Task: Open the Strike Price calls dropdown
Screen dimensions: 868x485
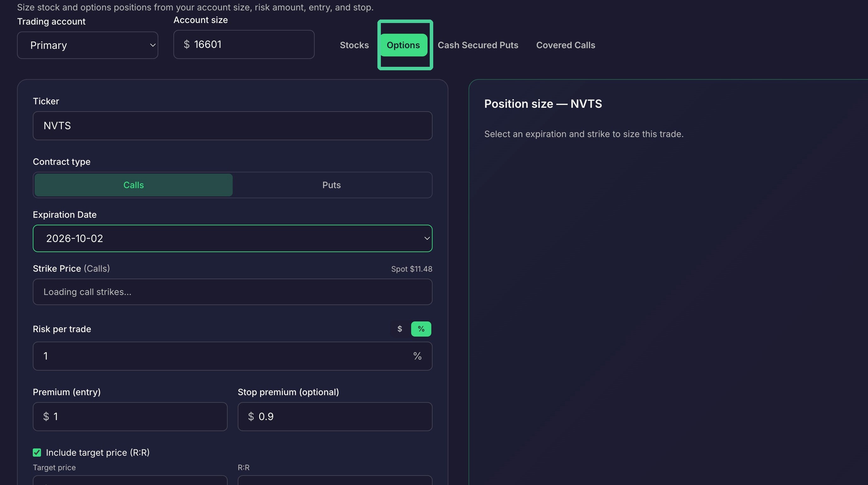Action: point(232,292)
